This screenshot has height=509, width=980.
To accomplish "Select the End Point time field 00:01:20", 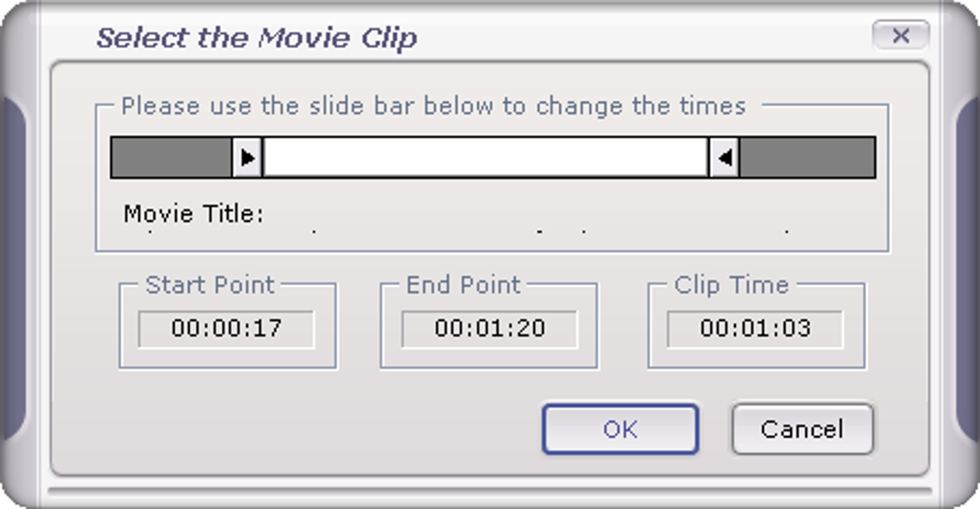I will click(x=489, y=328).
